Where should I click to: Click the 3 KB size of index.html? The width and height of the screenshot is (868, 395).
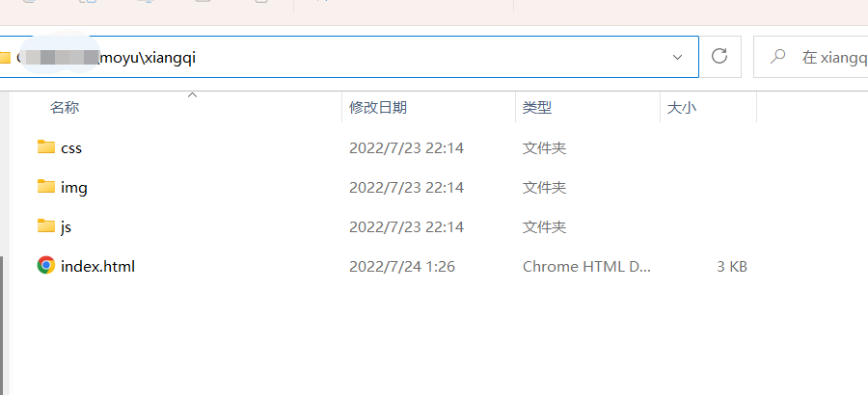point(732,267)
